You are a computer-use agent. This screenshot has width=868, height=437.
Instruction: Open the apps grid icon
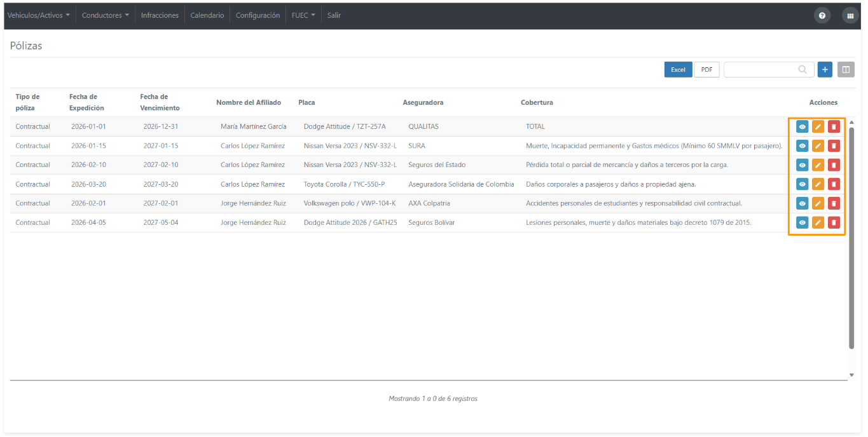(x=850, y=16)
